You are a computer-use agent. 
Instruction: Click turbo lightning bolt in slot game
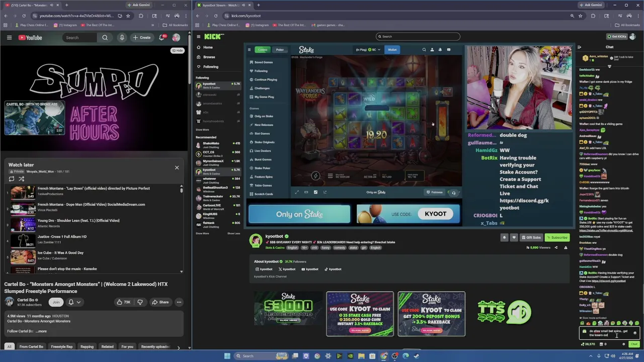(x=315, y=175)
